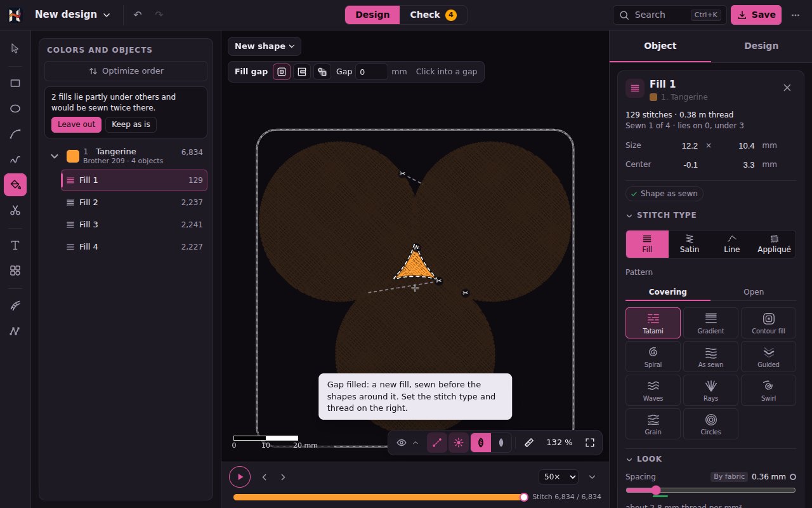This screenshot has width=812, height=508.
Task: Choose the Rays fill pattern
Action: [x=710, y=391]
